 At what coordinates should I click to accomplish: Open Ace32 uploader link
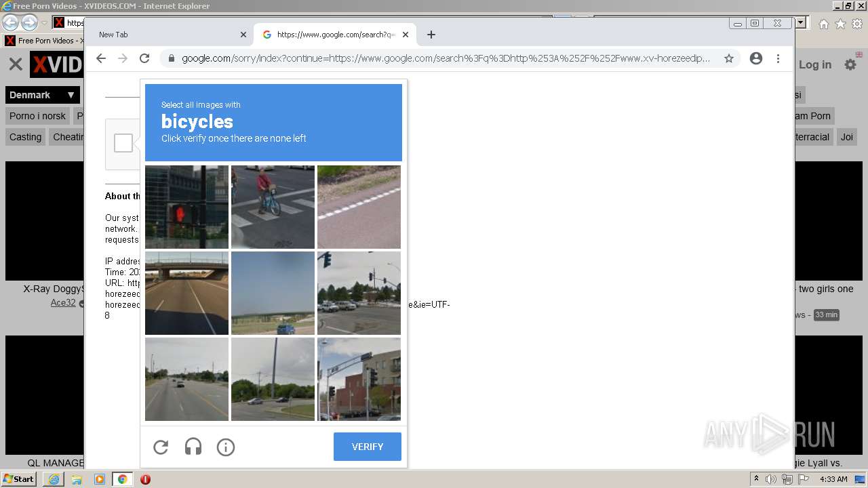(63, 303)
